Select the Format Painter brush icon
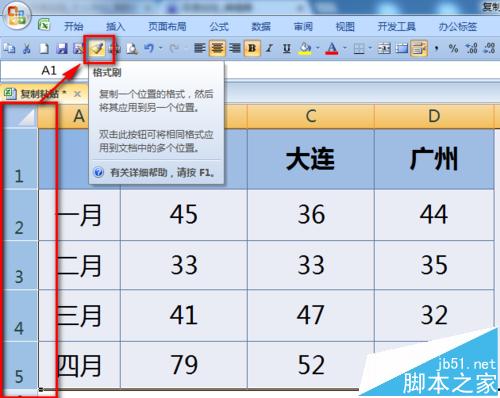The height and width of the screenshot is (398, 500). tap(98, 49)
